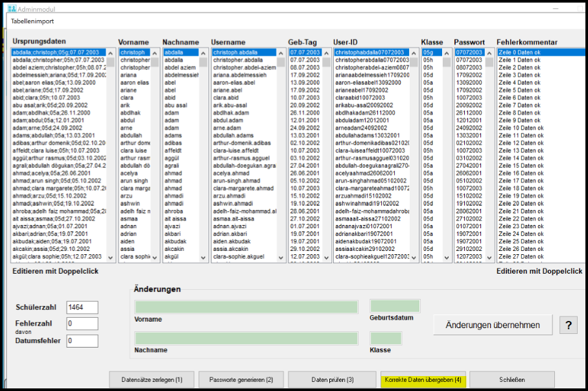Run Daten prüfen (3)

click(x=332, y=379)
